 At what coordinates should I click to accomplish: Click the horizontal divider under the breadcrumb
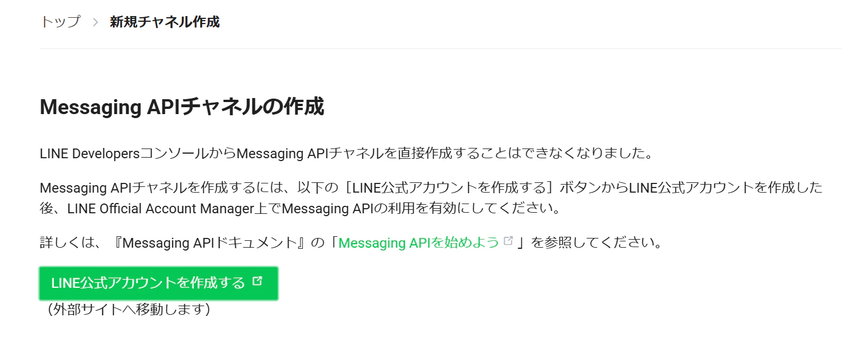click(441, 49)
